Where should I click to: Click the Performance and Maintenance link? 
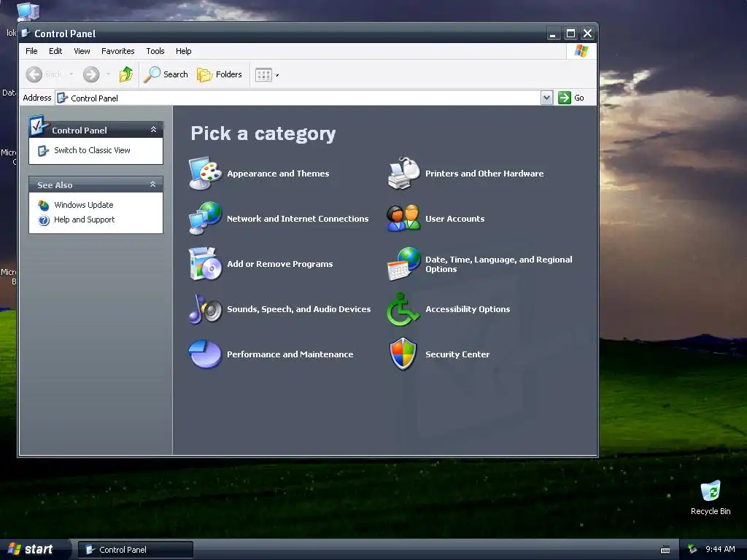(290, 354)
